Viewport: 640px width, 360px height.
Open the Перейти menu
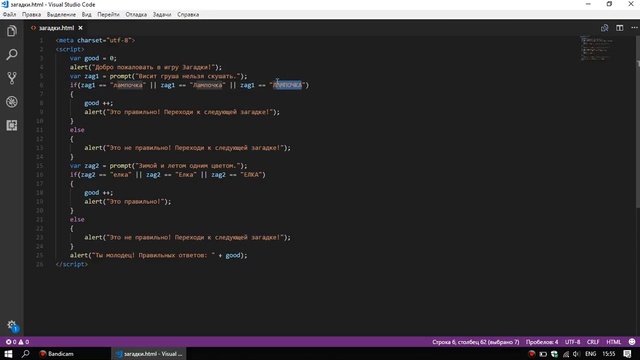108,14
